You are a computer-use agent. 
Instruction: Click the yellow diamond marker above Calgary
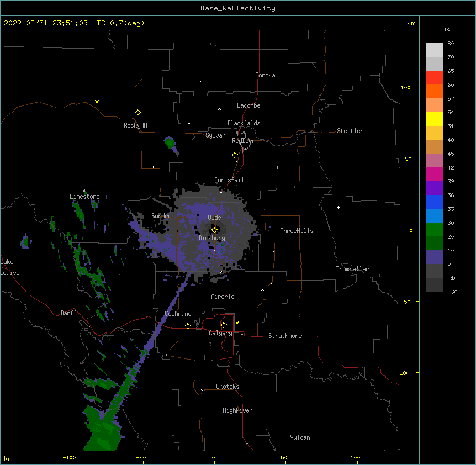coord(224,325)
